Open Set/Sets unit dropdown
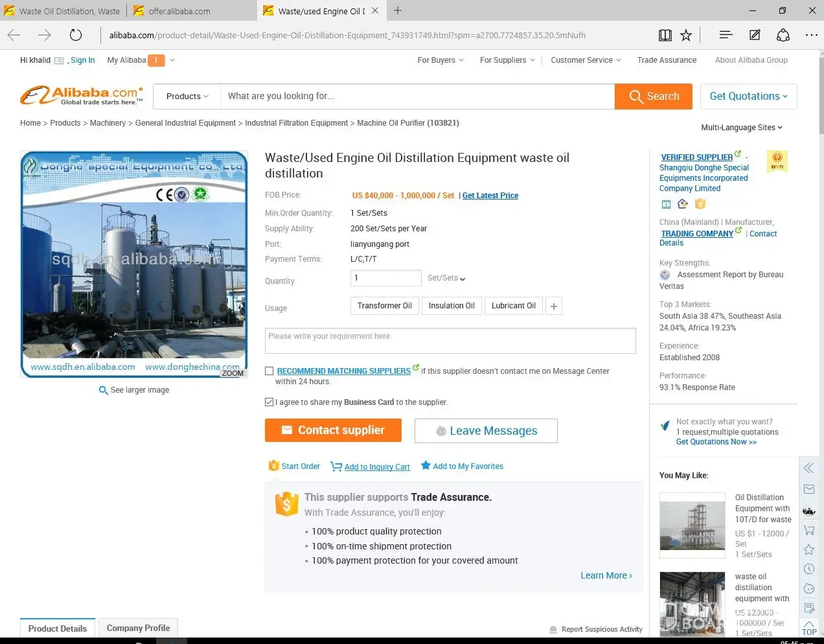 (446, 278)
